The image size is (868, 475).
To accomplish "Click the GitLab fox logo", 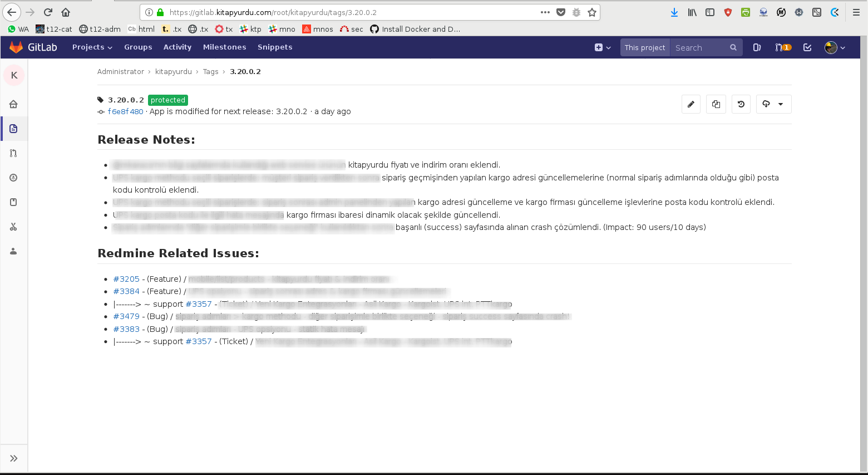I will pos(16,47).
